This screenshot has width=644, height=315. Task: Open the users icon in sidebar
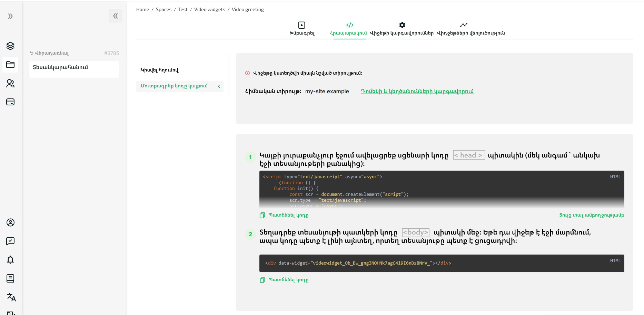click(x=10, y=83)
